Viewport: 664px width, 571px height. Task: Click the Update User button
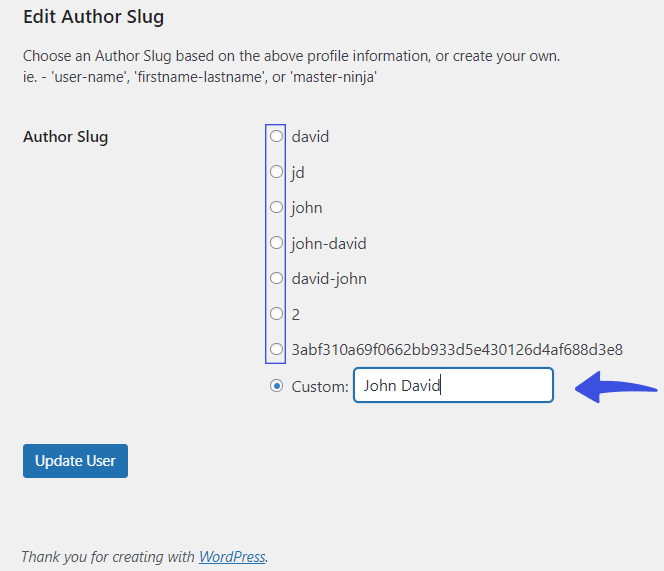75,461
